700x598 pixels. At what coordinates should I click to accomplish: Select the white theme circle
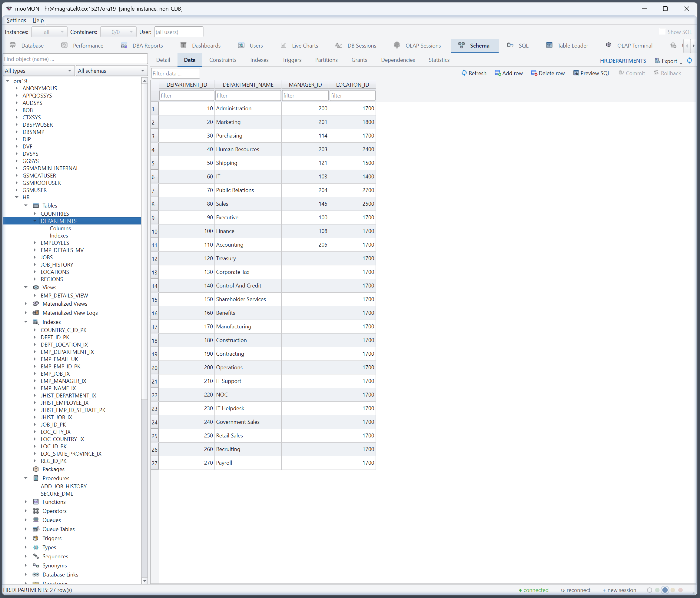pos(649,590)
